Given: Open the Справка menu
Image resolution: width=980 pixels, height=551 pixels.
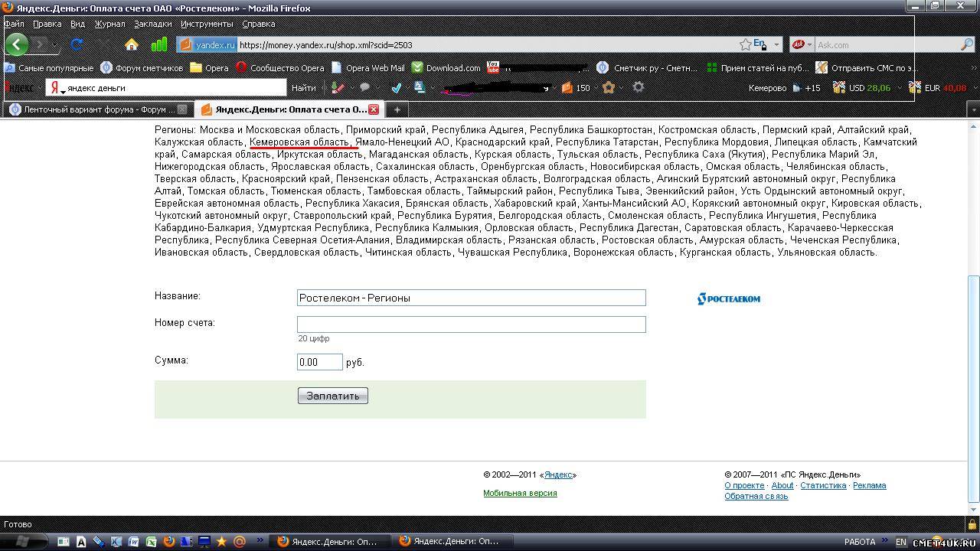Looking at the screenshot, I should point(258,24).
